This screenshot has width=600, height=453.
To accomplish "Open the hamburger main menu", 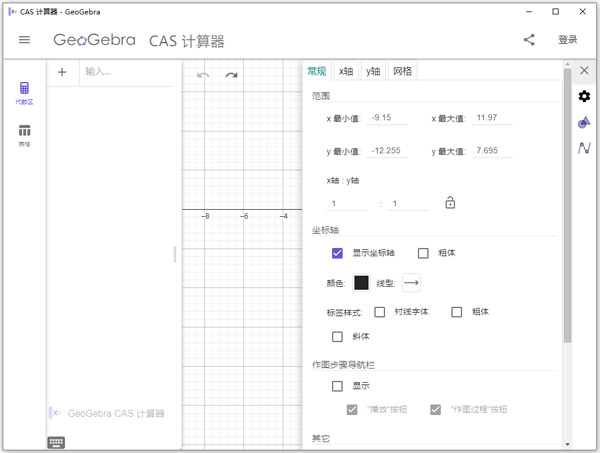I will (x=24, y=40).
